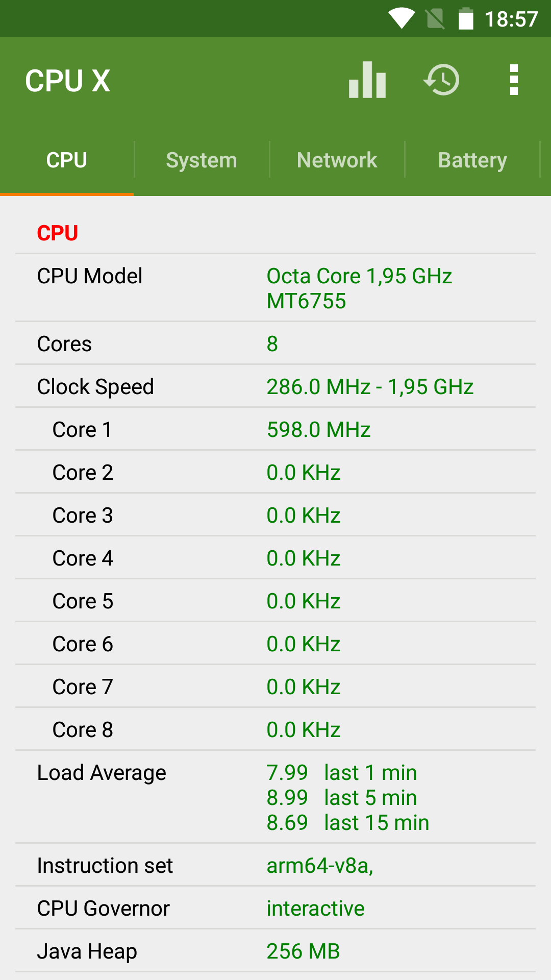Screen dimensions: 551x980
Task: Open the bar chart statistics icon
Action: pos(367,80)
